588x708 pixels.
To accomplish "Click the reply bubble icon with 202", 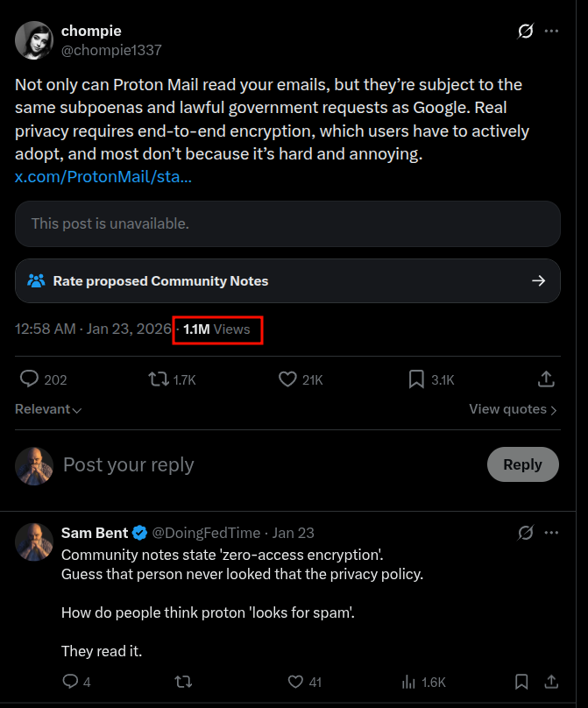I will [x=29, y=379].
